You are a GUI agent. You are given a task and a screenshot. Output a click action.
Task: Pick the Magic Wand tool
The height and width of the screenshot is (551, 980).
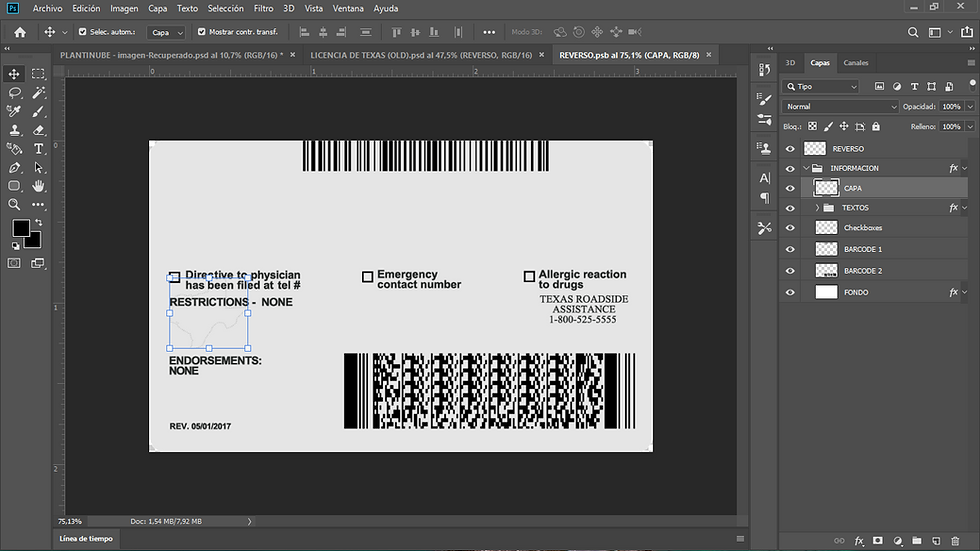[x=38, y=92]
